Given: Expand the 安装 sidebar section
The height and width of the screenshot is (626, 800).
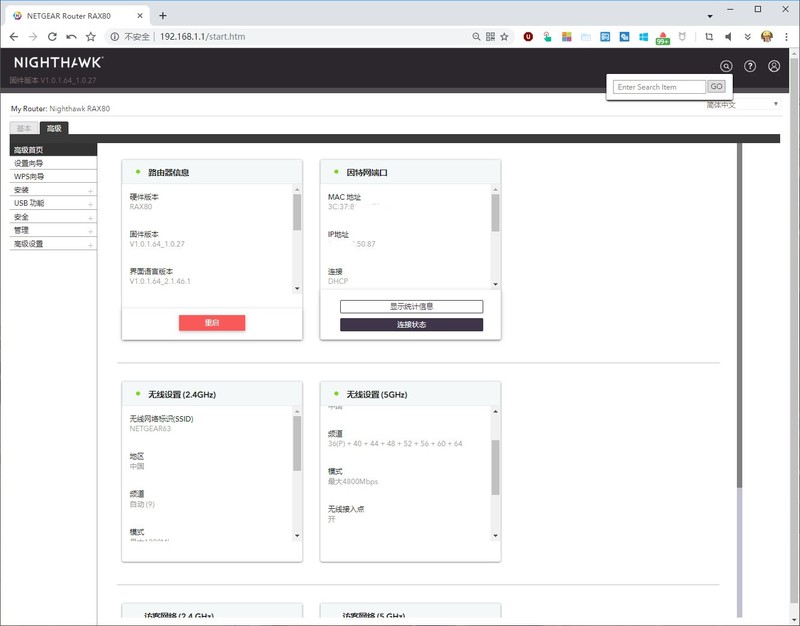Looking at the screenshot, I should click(x=53, y=190).
